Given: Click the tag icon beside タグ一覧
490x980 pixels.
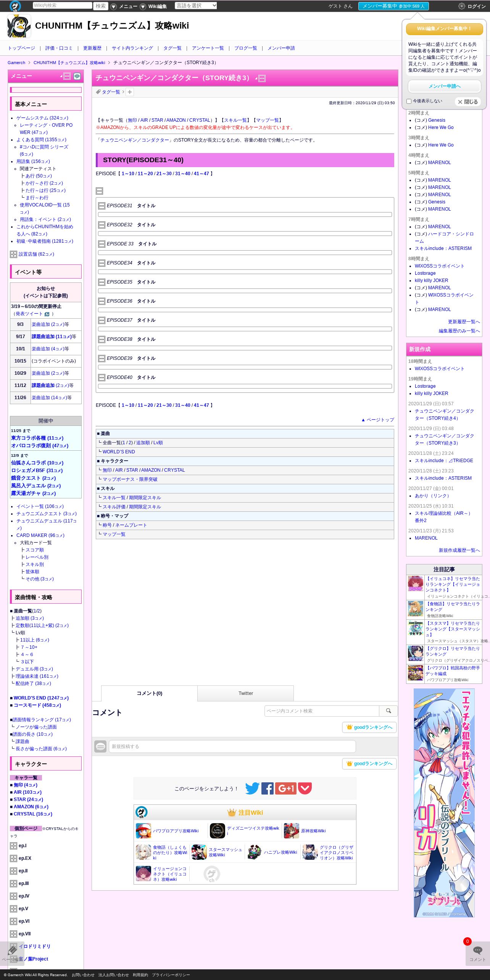Looking at the screenshot, I should pyautogui.click(x=98, y=92).
